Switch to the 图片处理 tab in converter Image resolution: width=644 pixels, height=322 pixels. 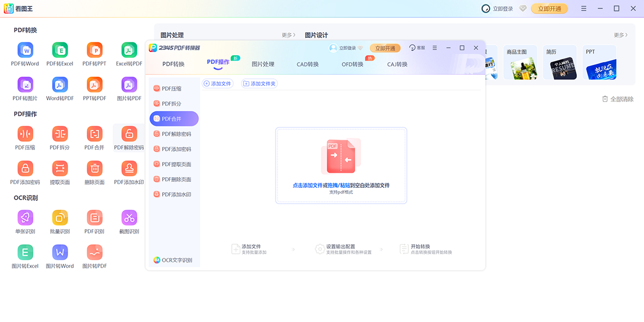tap(264, 64)
